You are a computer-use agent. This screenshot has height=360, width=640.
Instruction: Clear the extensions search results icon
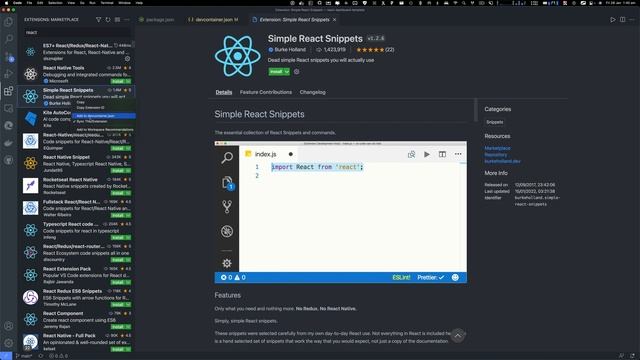tap(117, 20)
